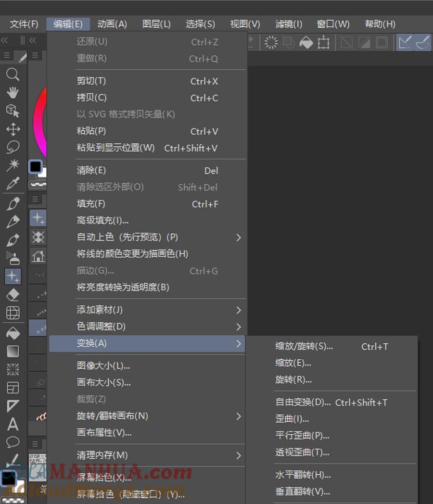Choose 旋转(R)... in transform submenu
This screenshot has width=433, height=504.
332,380
